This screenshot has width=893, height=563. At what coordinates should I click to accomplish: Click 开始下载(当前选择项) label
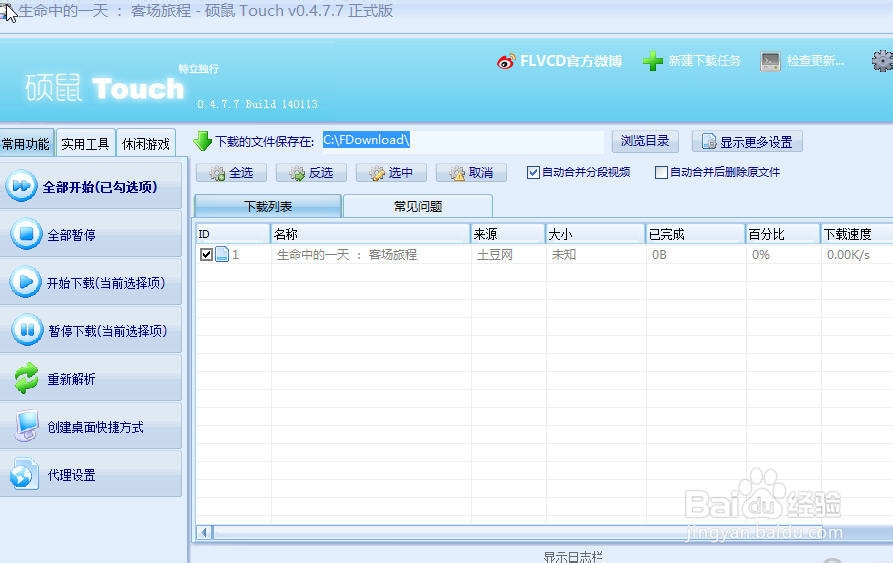(106, 282)
